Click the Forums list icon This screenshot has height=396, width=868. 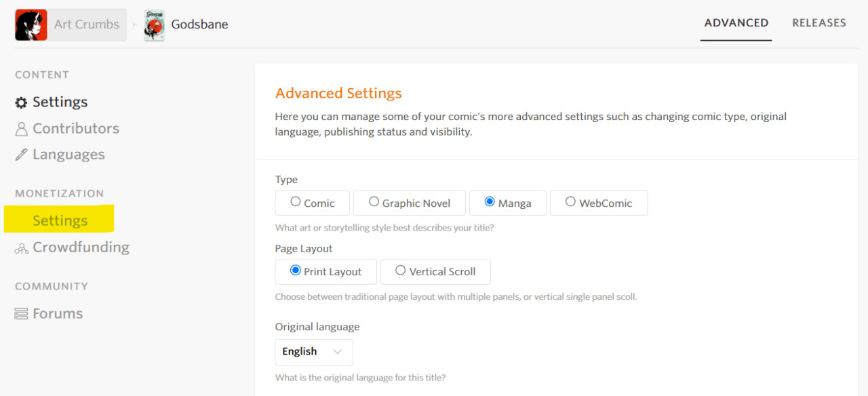(x=22, y=314)
